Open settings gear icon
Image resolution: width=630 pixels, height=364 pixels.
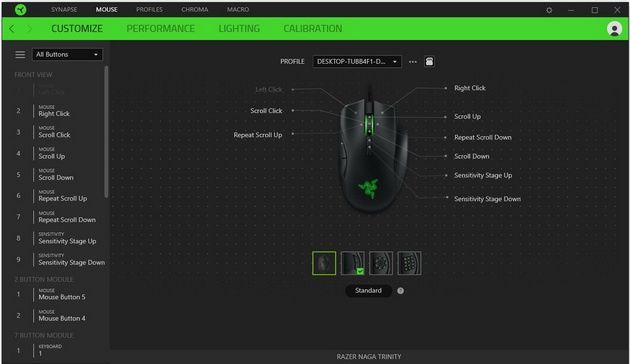549,10
